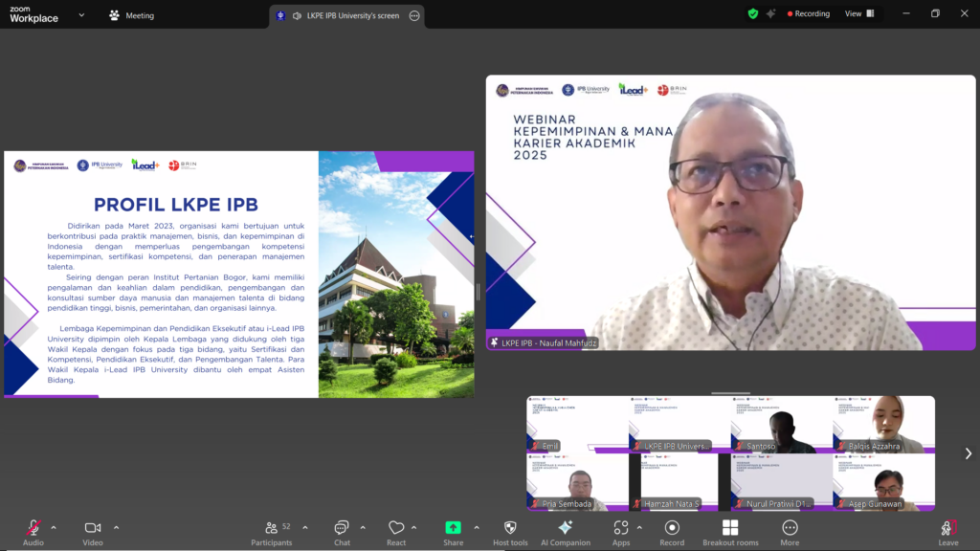Show next page of participant thumbnails
This screenshot has height=551, width=980.
[969, 453]
